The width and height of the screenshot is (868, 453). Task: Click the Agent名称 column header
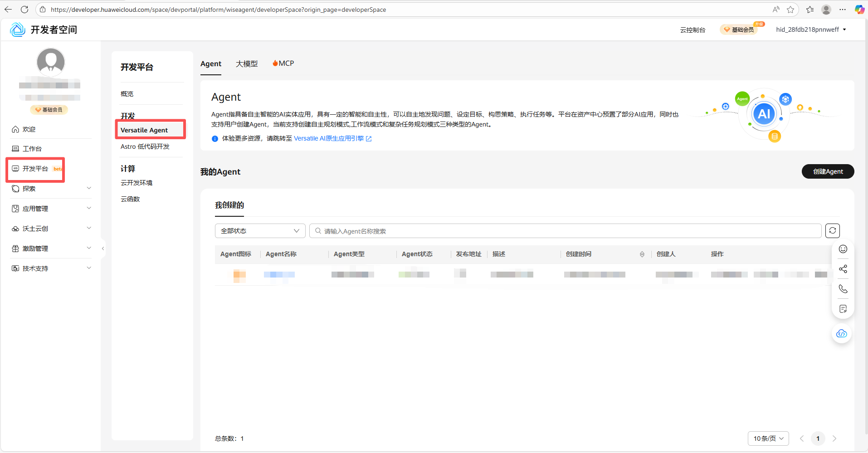click(281, 254)
